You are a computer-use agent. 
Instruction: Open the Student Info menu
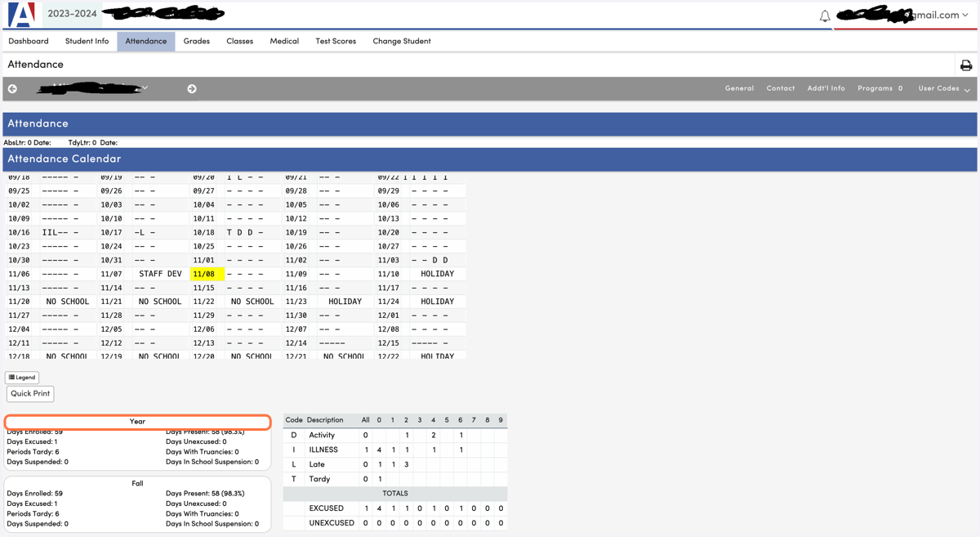point(87,41)
